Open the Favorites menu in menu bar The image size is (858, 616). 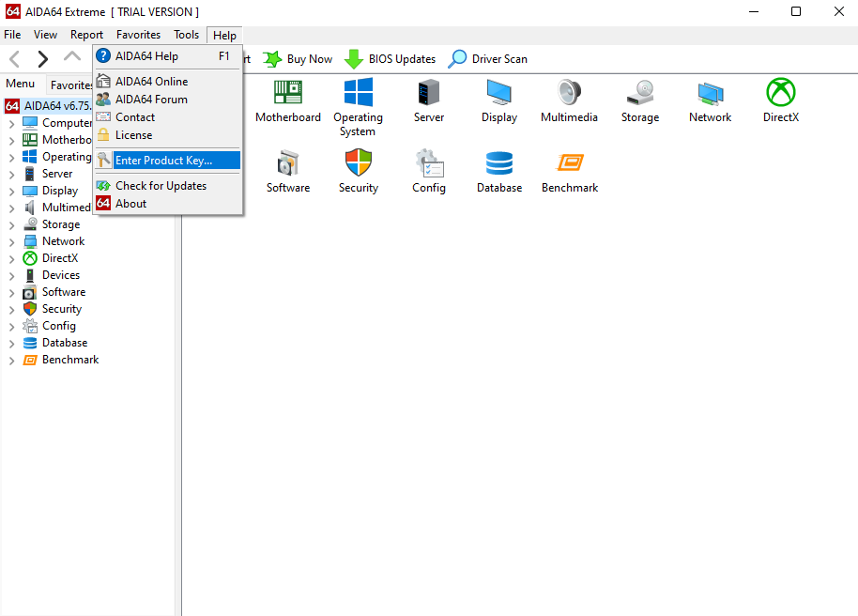(x=138, y=35)
